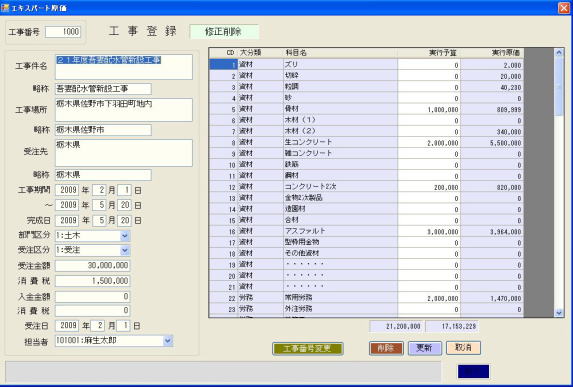Click the dark blue box at the bottom right
The image size is (573, 387).
[473, 371]
